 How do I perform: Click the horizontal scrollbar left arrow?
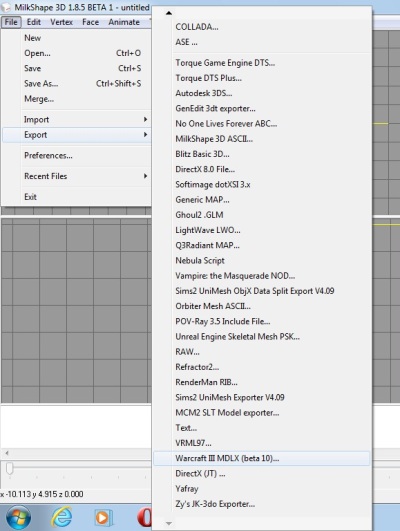(6, 453)
